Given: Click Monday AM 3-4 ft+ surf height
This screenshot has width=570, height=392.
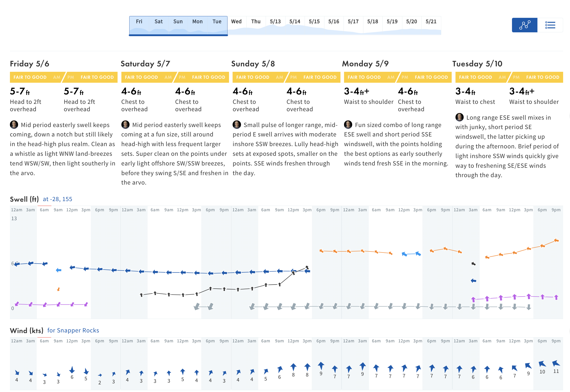Looking at the screenshot, I should (357, 91).
